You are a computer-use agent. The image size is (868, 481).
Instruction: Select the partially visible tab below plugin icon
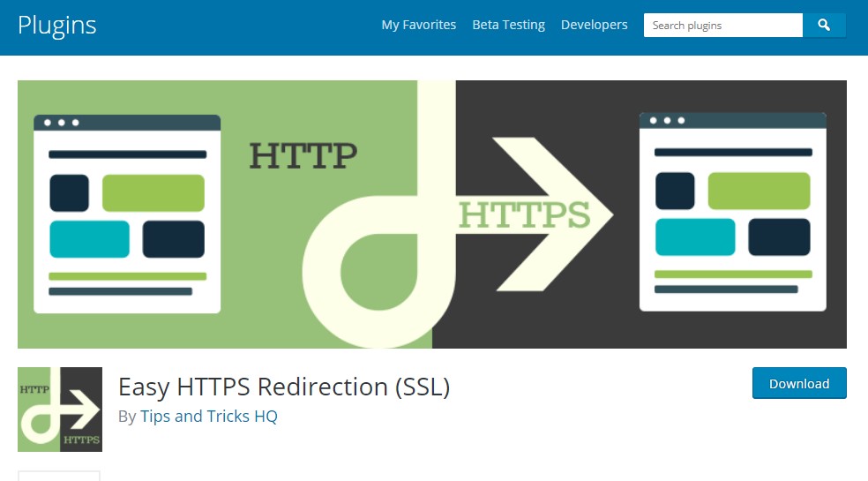pyautogui.click(x=59, y=476)
